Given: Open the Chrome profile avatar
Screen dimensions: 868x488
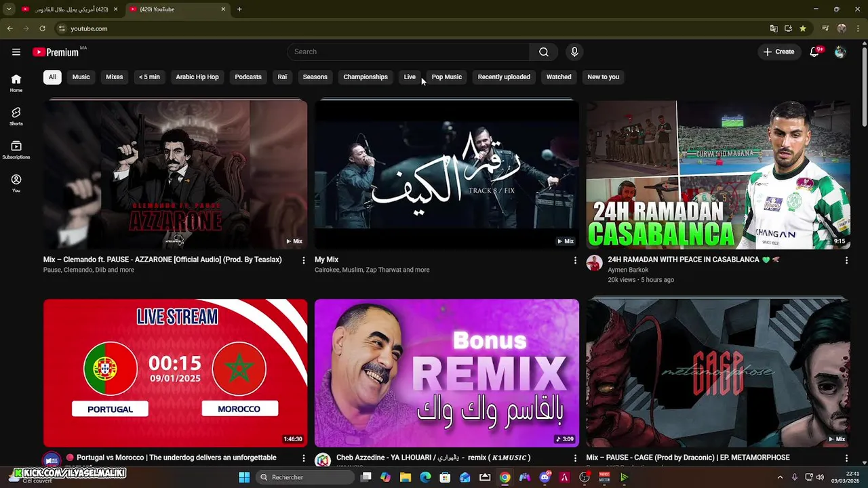Looking at the screenshot, I should point(842,28).
